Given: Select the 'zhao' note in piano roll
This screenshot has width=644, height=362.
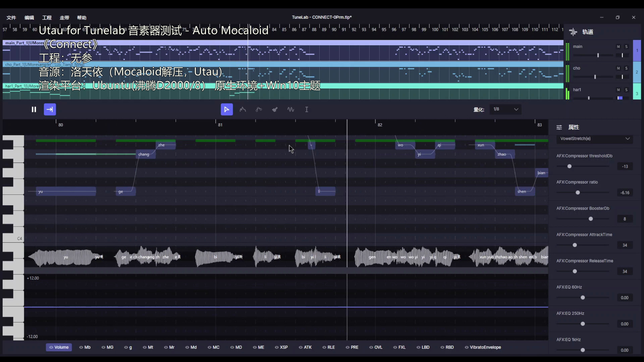Looking at the screenshot, I should (x=505, y=155).
